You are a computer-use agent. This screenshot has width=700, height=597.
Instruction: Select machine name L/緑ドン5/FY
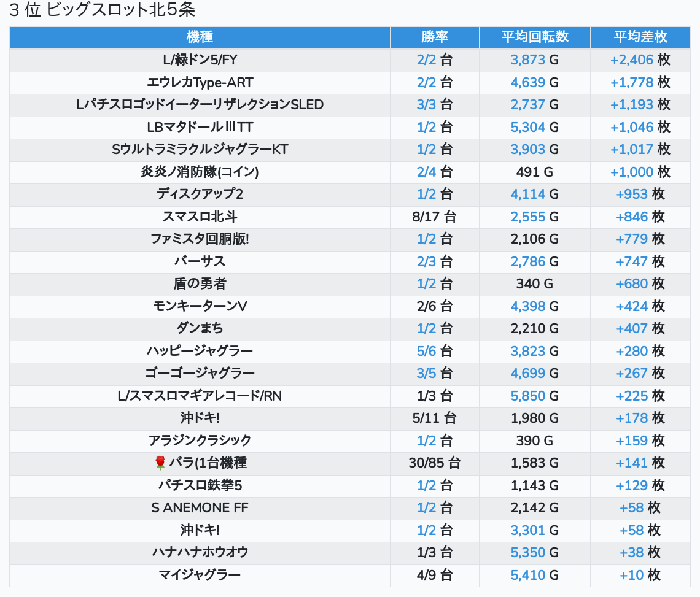pyautogui.click(x=200, y=60)
